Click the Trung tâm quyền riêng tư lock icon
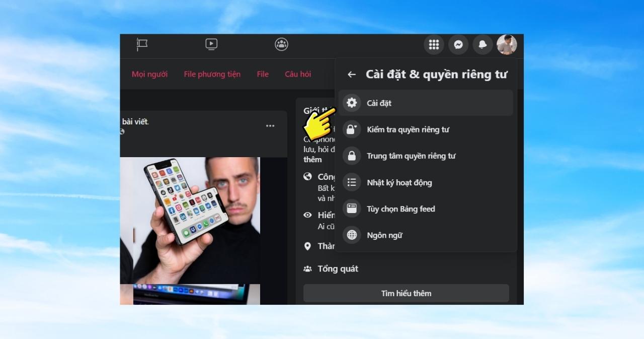The height and width of the screenshot is (339, 644). 352,156
